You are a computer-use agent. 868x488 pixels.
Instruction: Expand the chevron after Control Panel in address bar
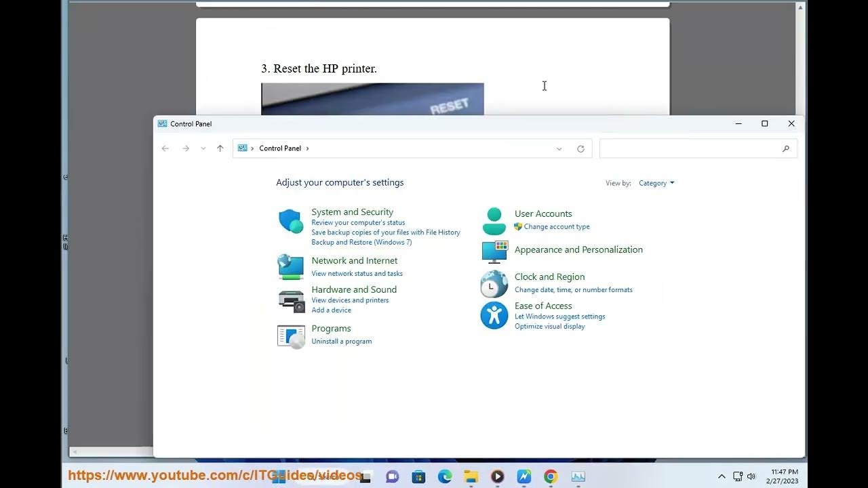click(x=307, y=148)
